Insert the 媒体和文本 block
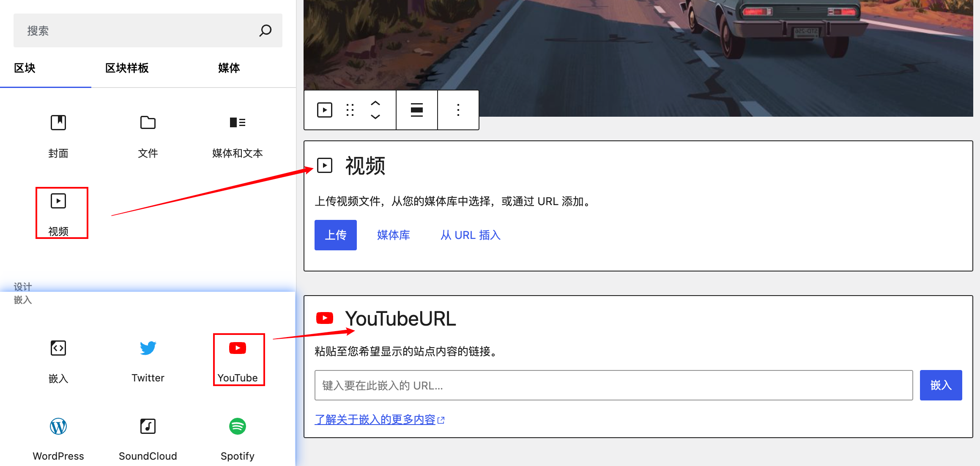Screen dimensions: 980x466 [237, 136]
